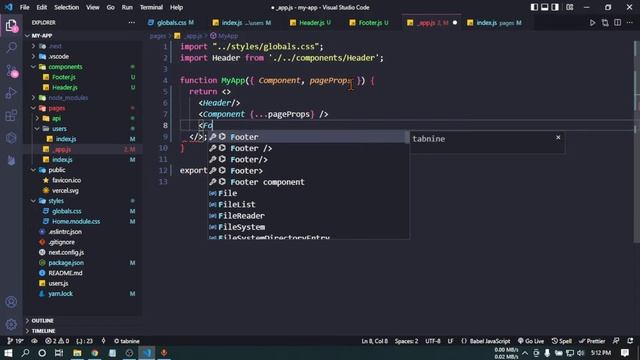Select 'Footer />' autocomplete suggestion
Screen dimensions: 640x360
308,148
